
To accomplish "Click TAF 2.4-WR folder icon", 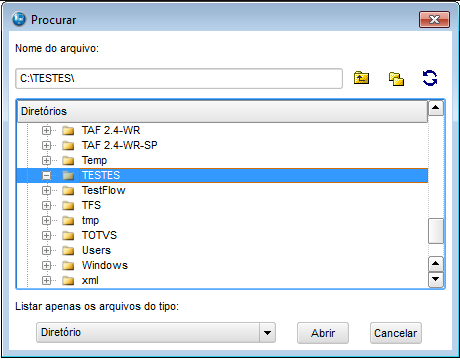I will (x=68, y=130).
